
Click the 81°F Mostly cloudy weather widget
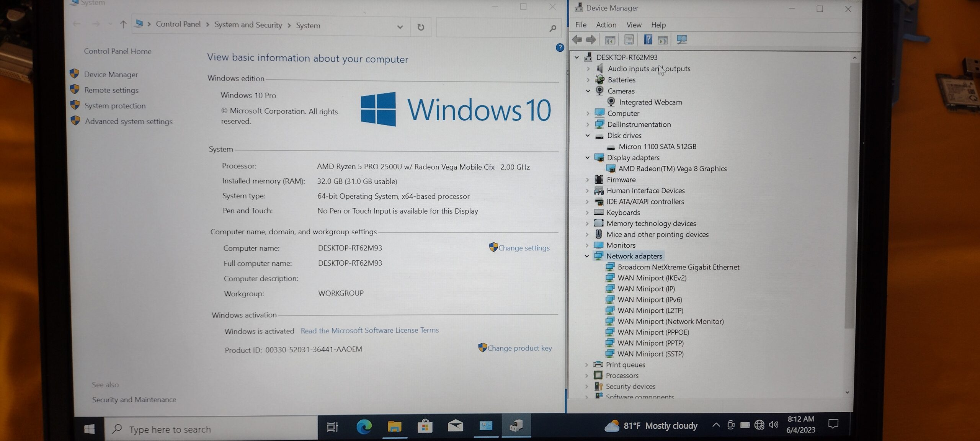pos(651,426)
